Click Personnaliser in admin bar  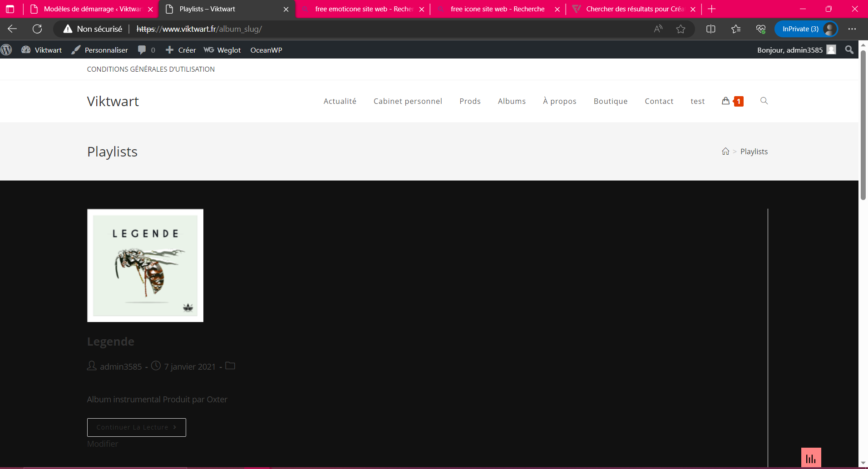[x=100, y=50]
